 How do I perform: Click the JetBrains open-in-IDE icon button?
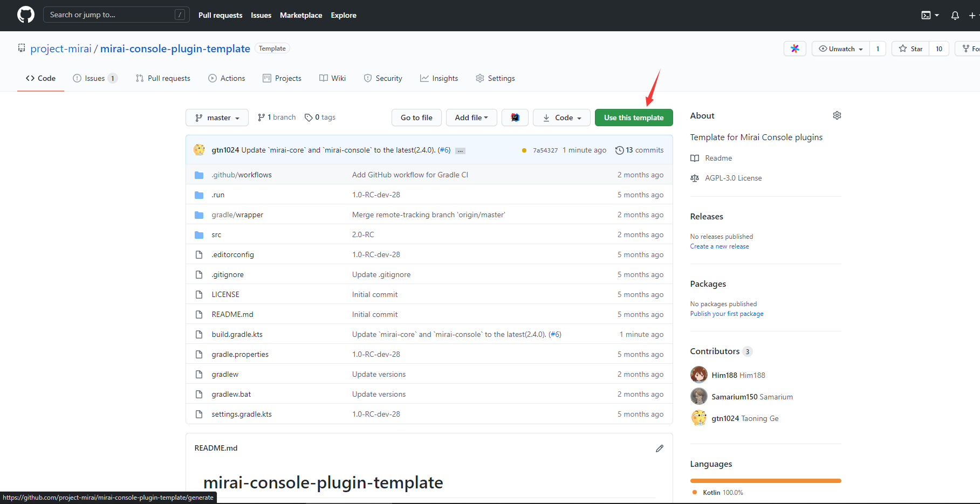[515, 118]
